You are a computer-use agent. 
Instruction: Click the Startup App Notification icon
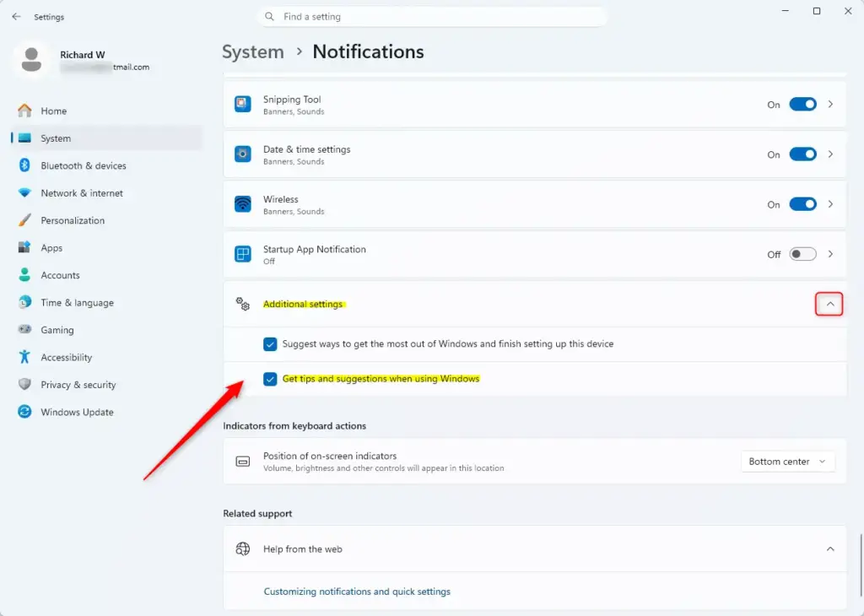point(242,254)
